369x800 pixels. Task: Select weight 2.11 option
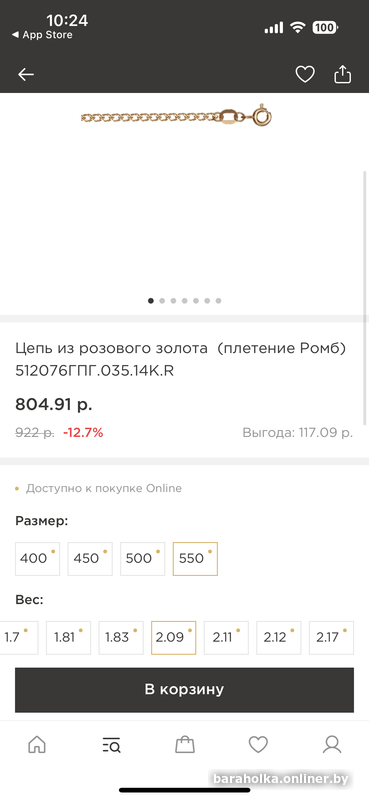pyautogui.click(x=226, y=638)
